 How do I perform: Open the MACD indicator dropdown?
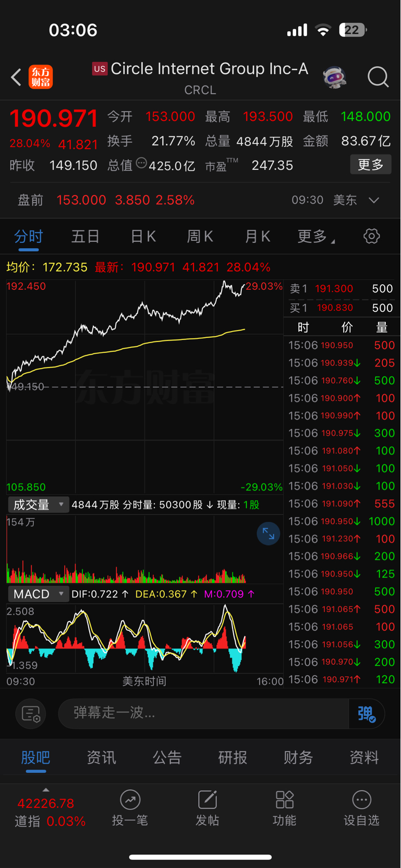coord(39,594)
